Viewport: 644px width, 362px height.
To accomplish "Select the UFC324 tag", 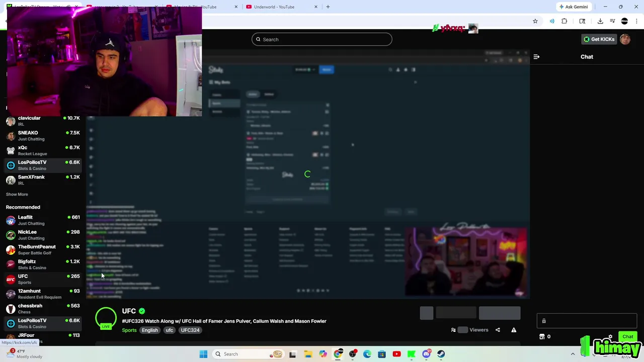I will (x=190, y=330).
